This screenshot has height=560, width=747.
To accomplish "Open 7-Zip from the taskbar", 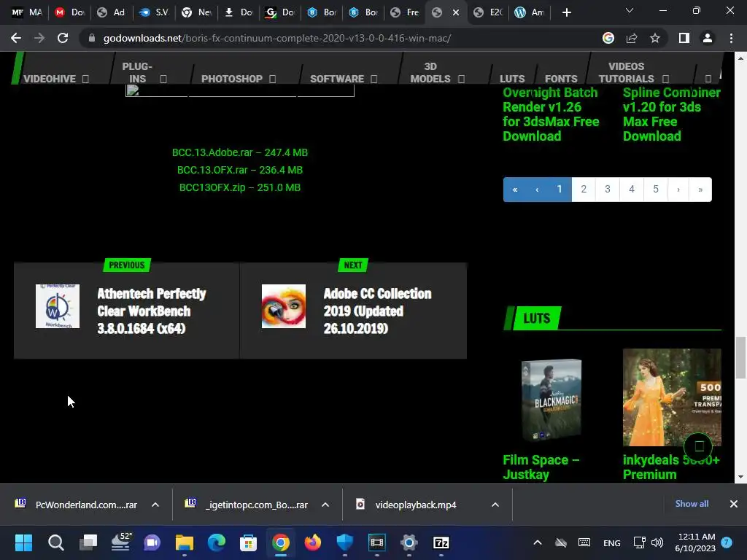I will point(441,542).
